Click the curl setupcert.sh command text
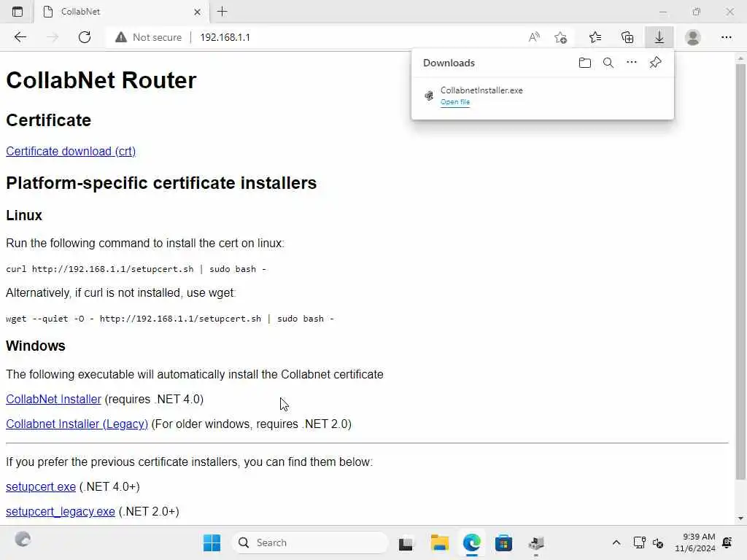 point(136,269)
